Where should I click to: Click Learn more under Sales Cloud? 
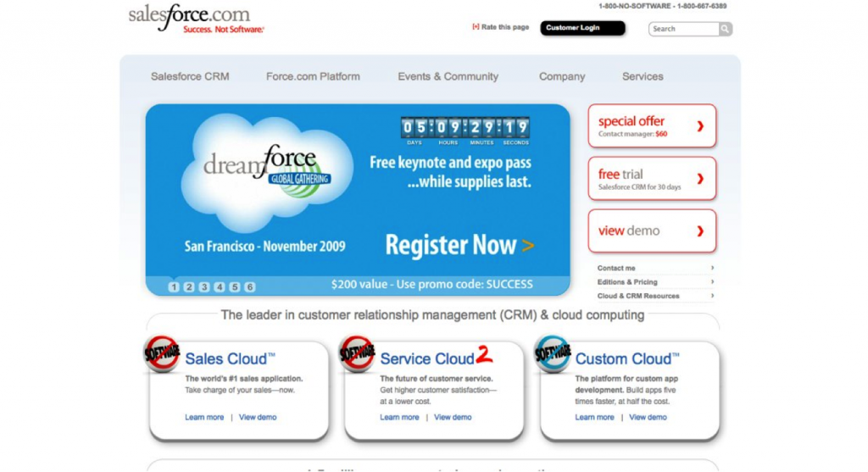click(x=204, y=417)
